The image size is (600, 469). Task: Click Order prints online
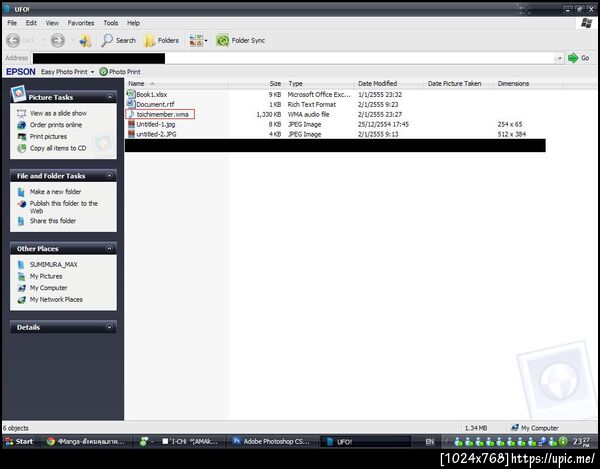[x=56, y=125]
